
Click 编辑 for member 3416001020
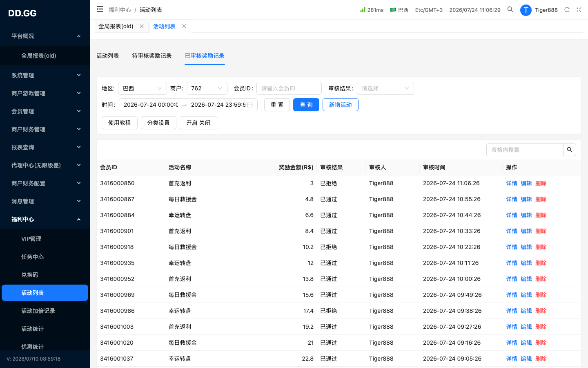pos(526,343)
